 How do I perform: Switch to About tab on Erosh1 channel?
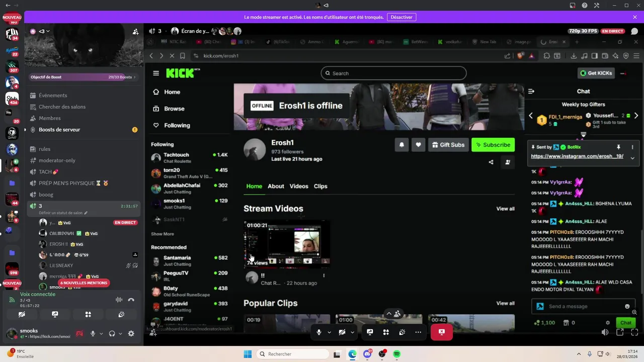click(x=276, y=186)
